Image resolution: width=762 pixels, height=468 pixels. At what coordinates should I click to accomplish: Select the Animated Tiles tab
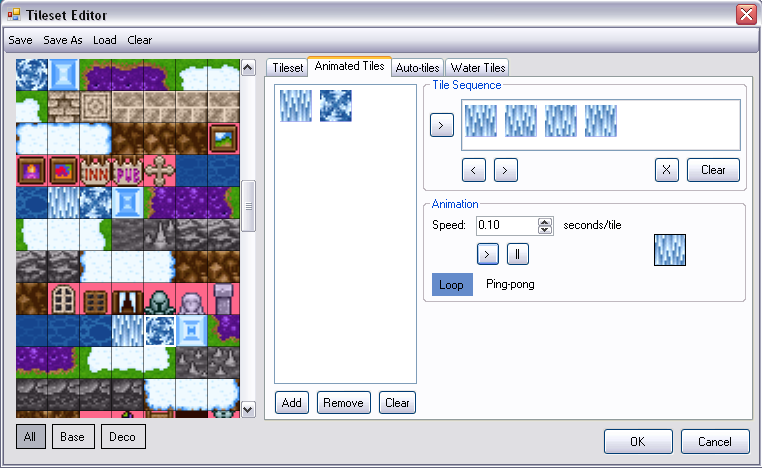point(349,66)
